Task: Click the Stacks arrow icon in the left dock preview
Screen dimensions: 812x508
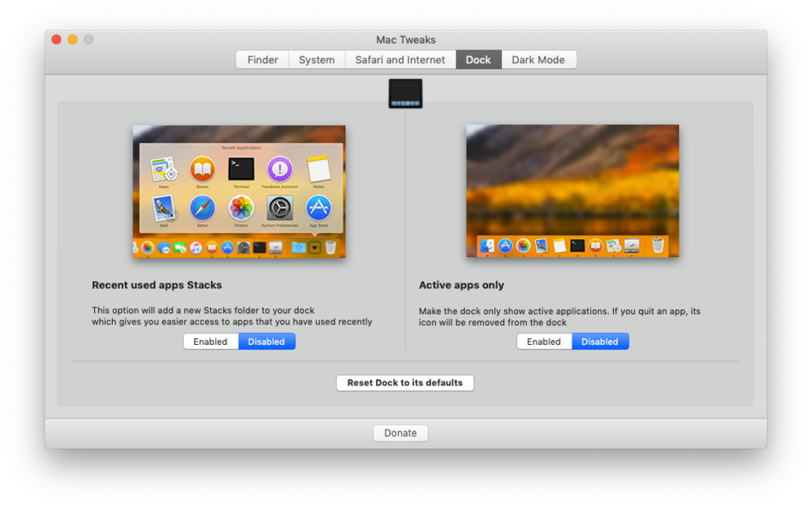Action: coord(315,248)
